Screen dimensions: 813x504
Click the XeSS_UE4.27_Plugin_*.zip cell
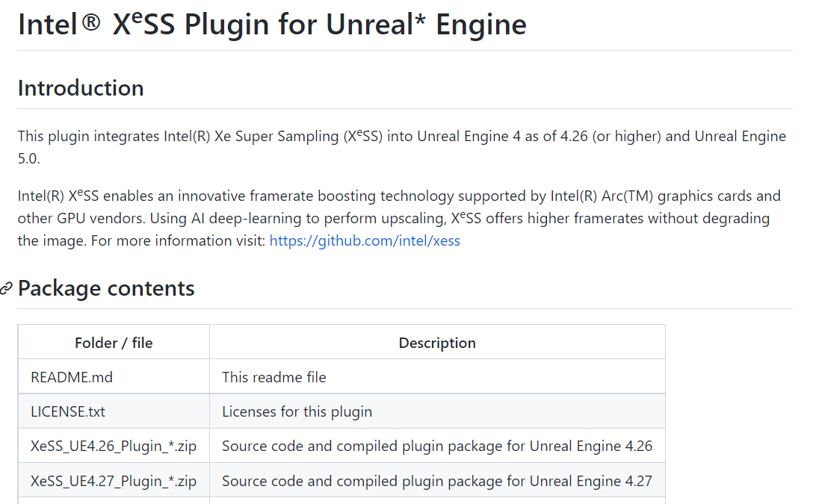114,481
